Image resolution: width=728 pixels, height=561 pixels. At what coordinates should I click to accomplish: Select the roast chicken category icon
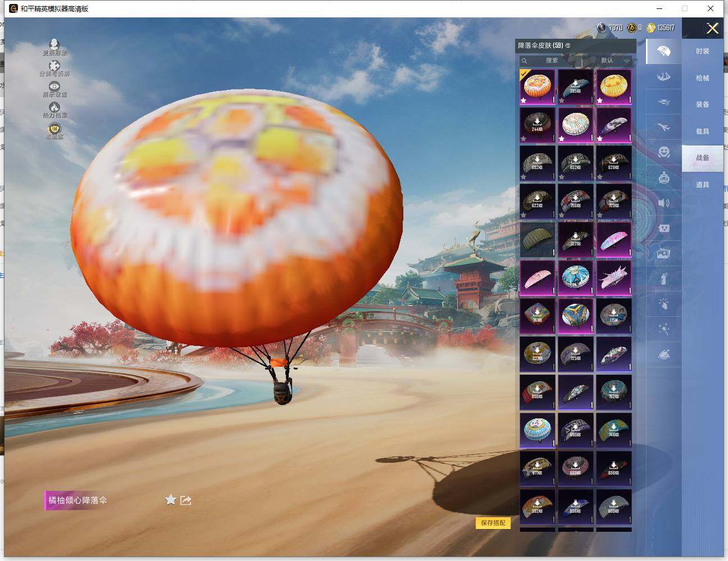(x=663, y=354)
